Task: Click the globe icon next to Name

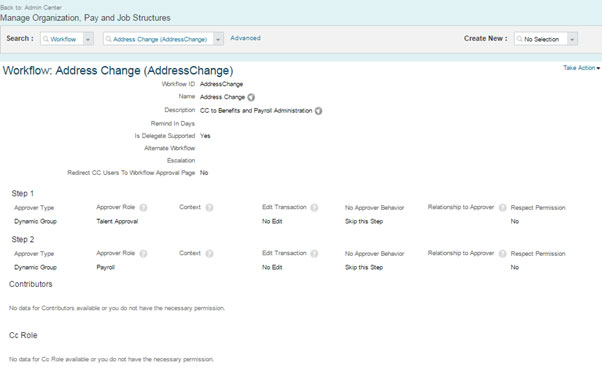Action: click(x=251, y=97)
